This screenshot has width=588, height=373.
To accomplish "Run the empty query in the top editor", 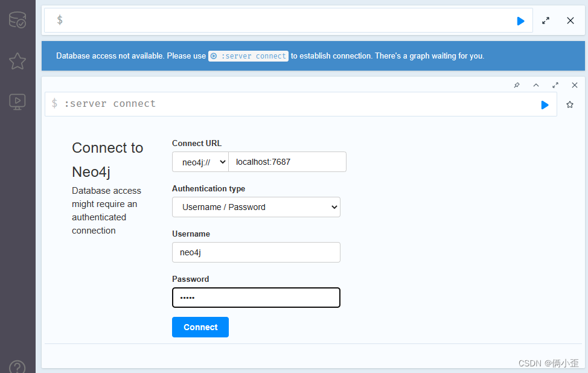I will point(520,21).
